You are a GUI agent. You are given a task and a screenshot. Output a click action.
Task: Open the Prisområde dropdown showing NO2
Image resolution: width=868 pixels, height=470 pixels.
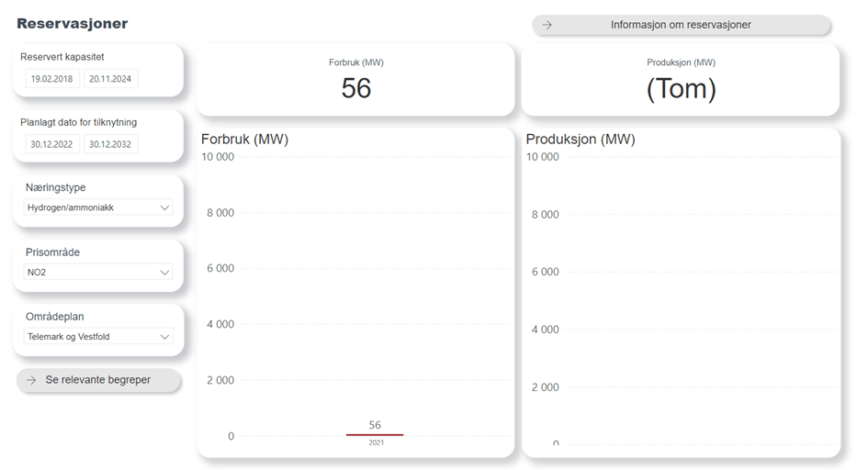pyautogui.click(x=97, y=273)
